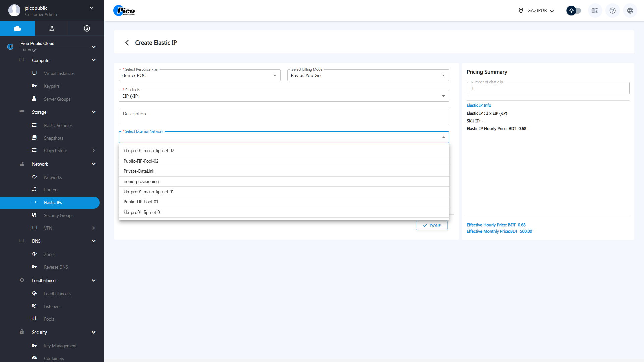
Task: Open the billing dollar tab icon
Action: tap(87, 28)
